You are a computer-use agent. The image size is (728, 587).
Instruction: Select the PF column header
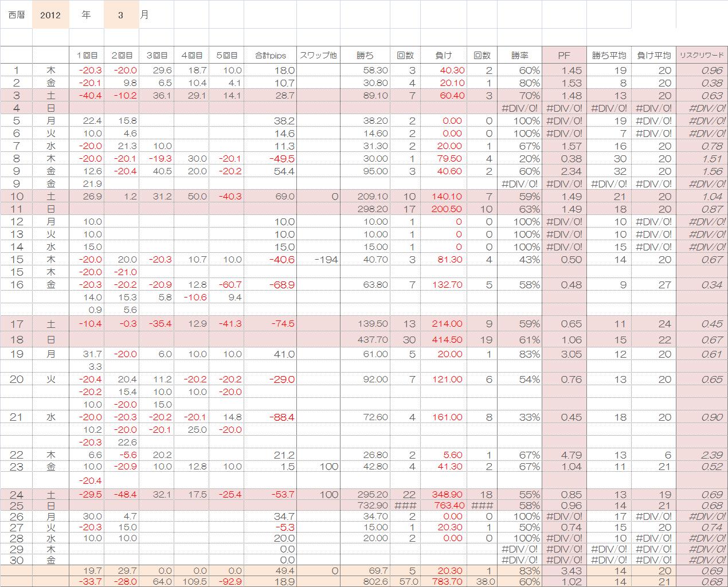click(564, 56)
